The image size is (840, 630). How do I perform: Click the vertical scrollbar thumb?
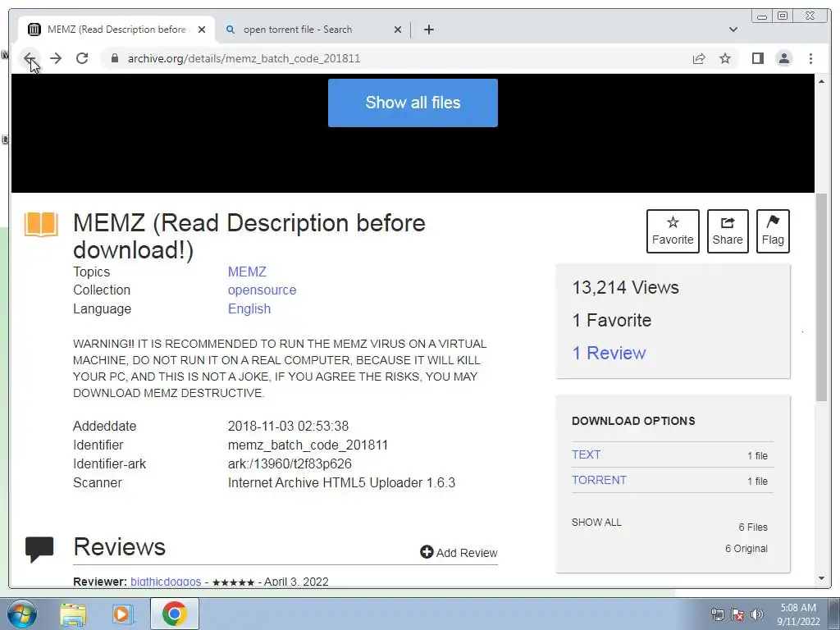(821, 297)
